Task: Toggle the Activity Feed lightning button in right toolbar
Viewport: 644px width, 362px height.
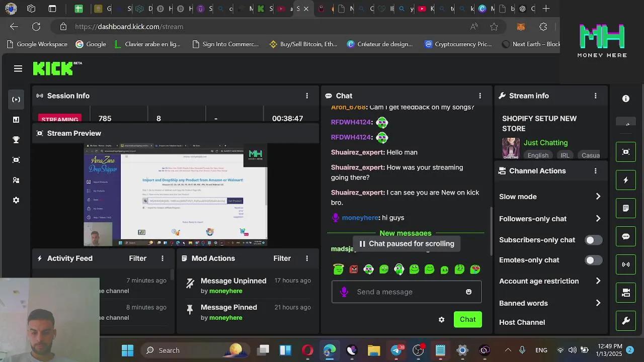Action: point(626,180)
